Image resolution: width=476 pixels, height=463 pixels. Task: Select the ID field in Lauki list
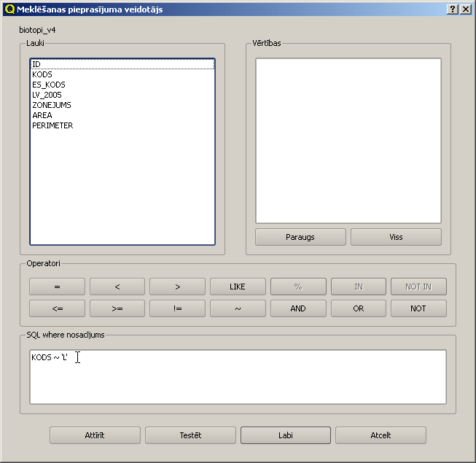tap(122, 64)
